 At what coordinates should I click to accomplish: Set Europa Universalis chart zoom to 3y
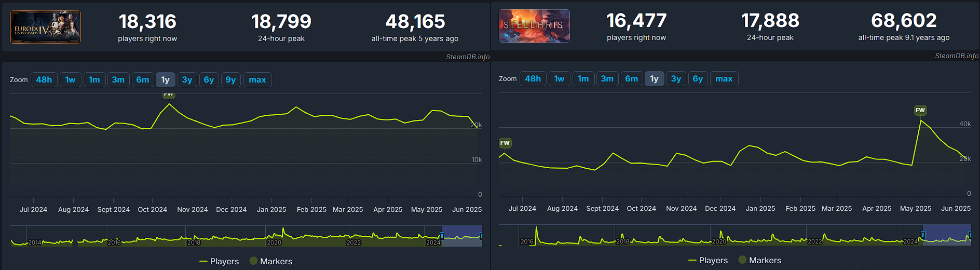tap(187, 79)
